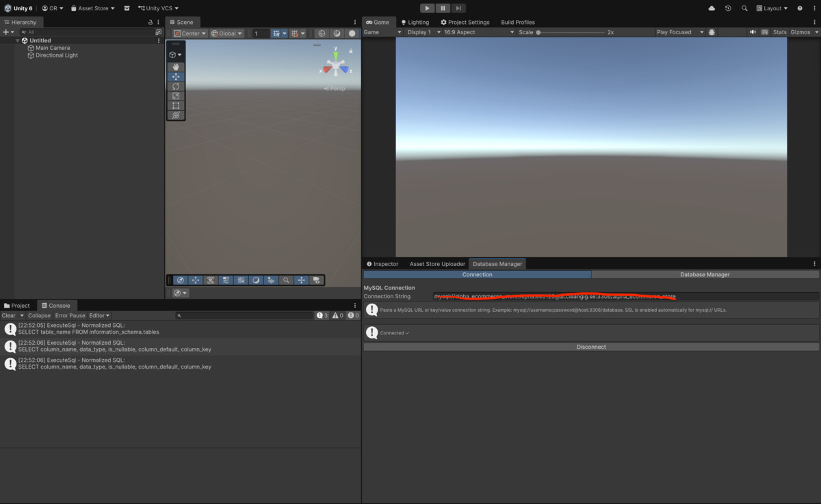This screenshot has width=821, height=504.
Task: Open the Layout dropdown
Action: pyautogui.click(x=772, y=8)
